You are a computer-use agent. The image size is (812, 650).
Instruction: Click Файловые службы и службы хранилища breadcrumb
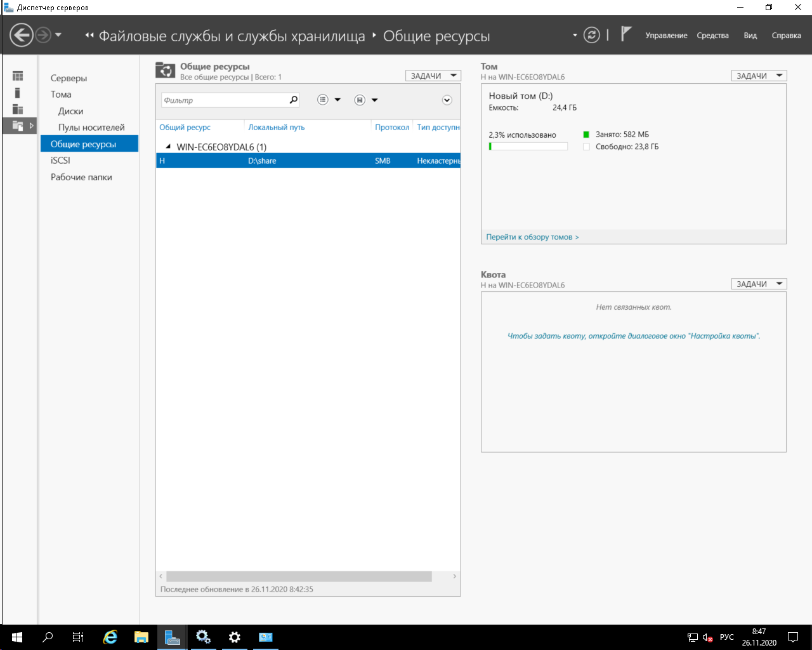pos(232,36)
